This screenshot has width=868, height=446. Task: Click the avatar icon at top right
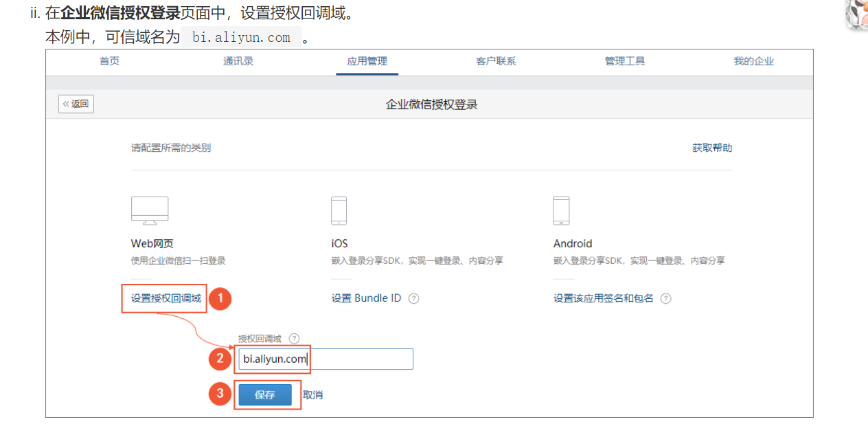[x=856, y=14]
